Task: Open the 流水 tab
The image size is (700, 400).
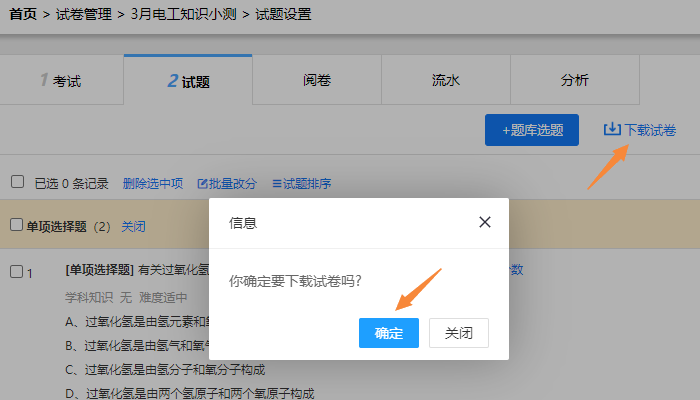Action: click(446, 80)
